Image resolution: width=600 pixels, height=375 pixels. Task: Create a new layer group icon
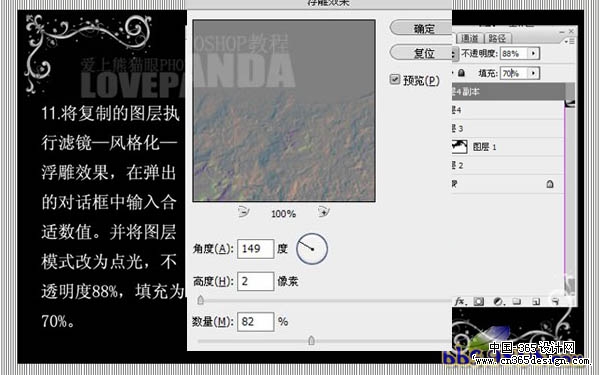(x=517, y=302)
